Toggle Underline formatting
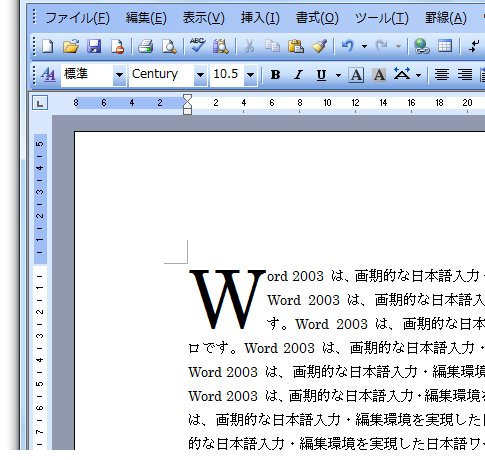This screenshot has height=460, width=485. 321,75
